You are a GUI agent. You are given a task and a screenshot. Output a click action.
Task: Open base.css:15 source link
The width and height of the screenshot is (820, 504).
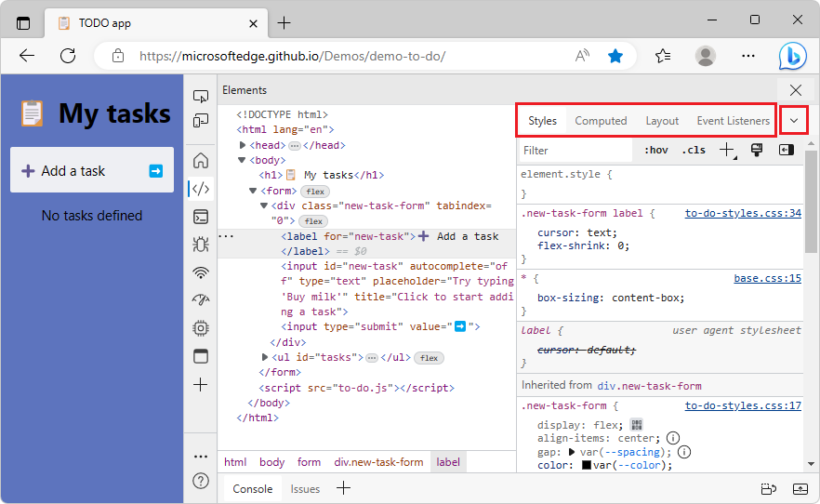[x=767, y=278]
